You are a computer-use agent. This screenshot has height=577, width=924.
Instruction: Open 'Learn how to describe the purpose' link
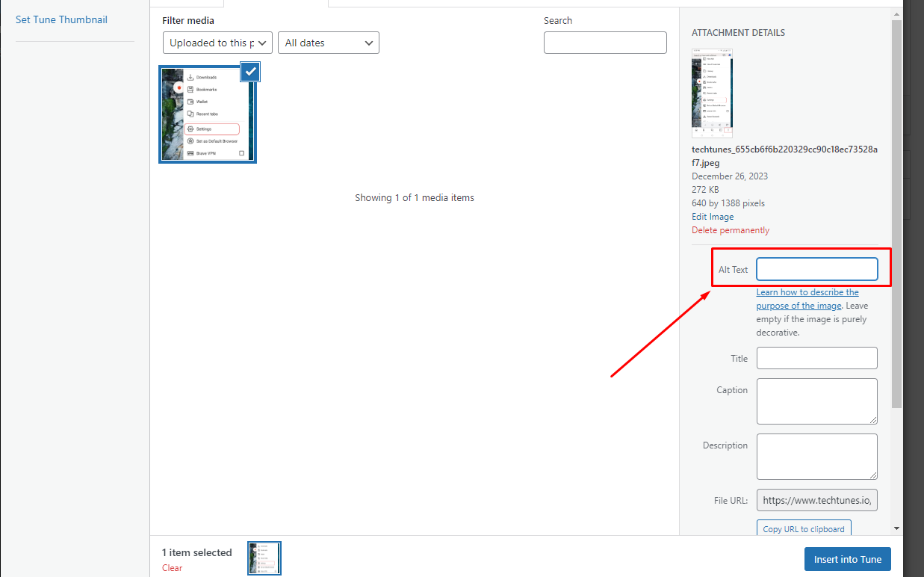click(807, 299)
